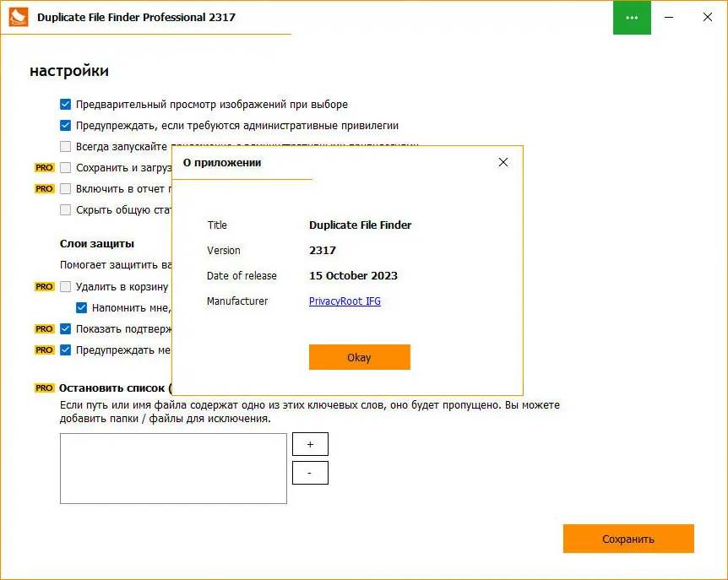Click the Okay button in the dialog

pyautogui.click(x=360, y=357)
